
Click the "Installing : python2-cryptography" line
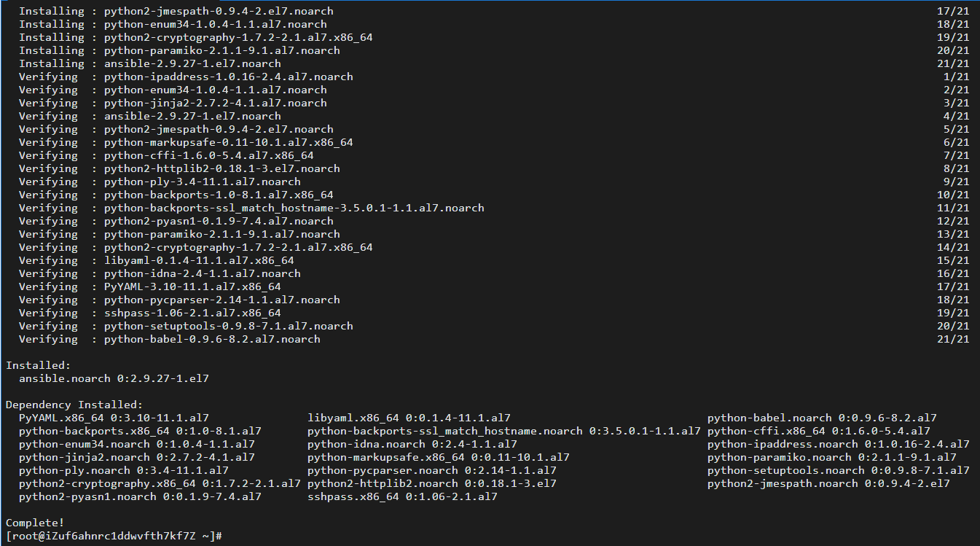195,37
